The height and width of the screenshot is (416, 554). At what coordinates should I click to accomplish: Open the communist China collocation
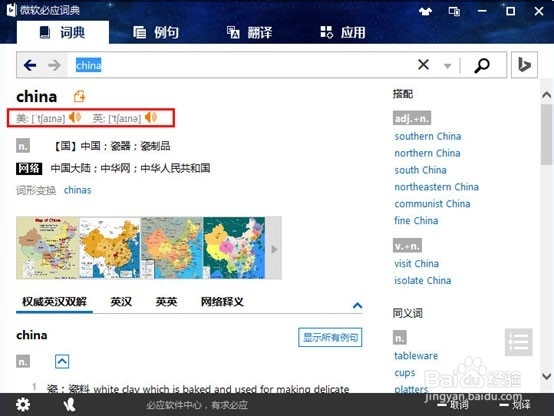click(x=432, y=204)
